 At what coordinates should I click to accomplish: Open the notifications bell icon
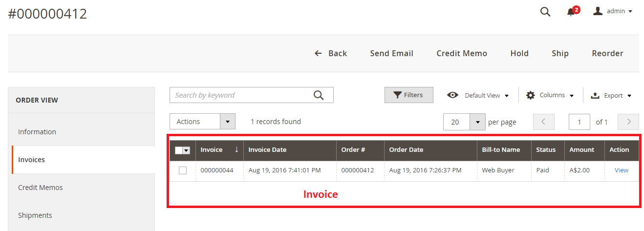pyautogui.click(x=570, y=12)
